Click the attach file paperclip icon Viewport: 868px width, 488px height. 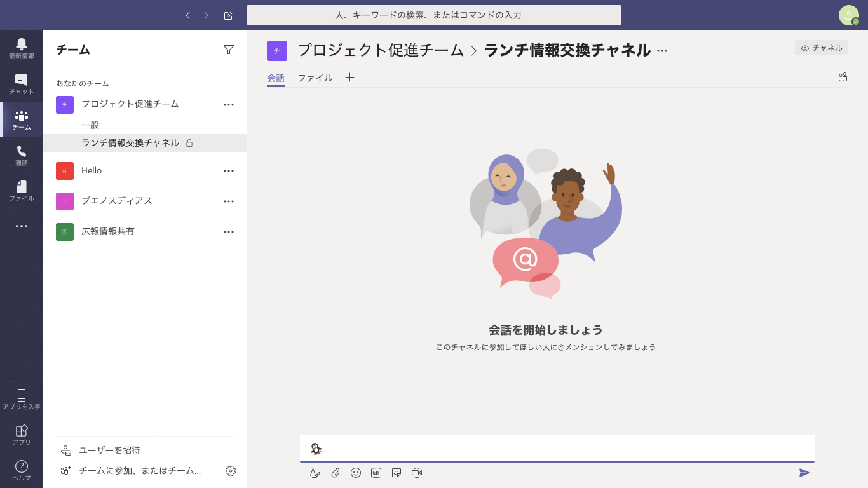click(x=336, y=473)
